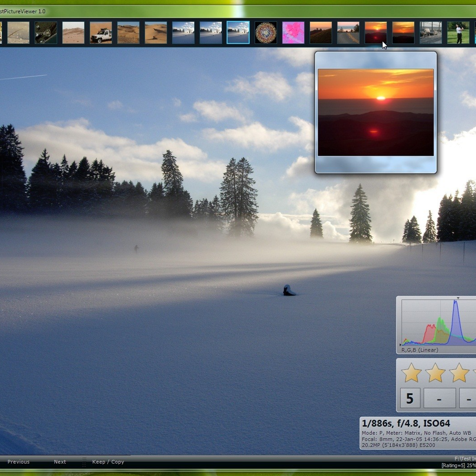Image resolution: width=476 pixels, height=476 pixels.
Task: Click the highlighted snow scene thumbnail
Action: 238,33
